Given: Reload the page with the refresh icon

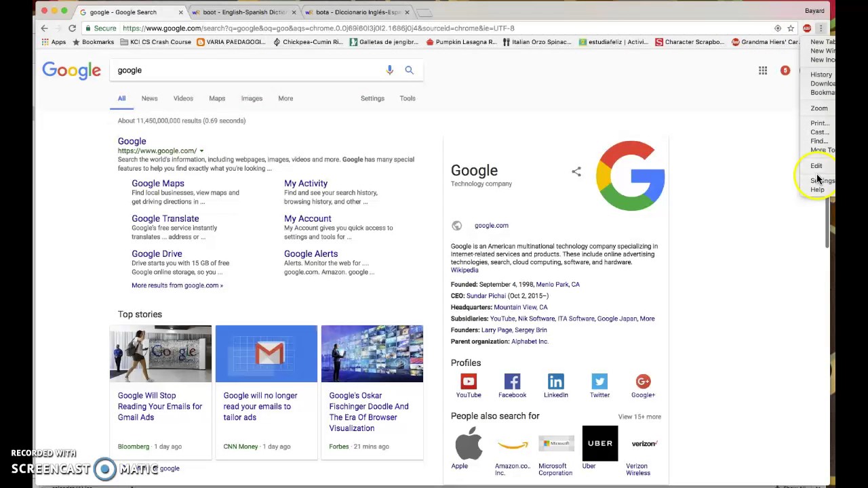Looking at the screenshot, I should 72,28.
